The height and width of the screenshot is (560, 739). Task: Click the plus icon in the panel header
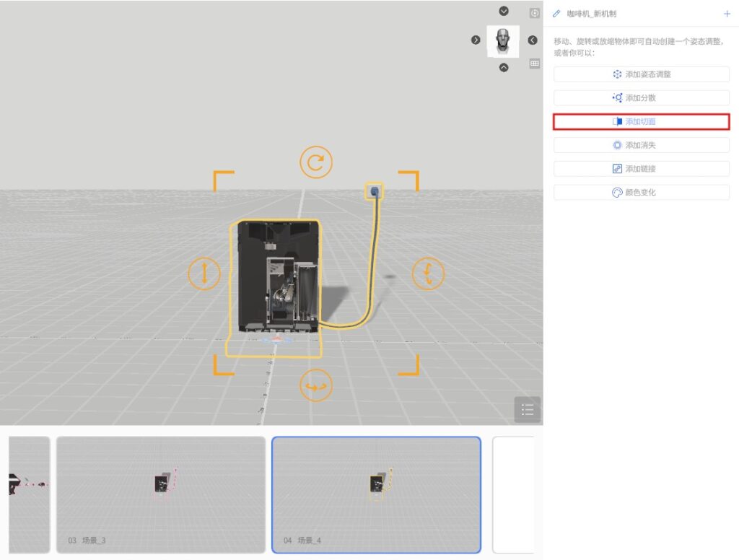[x=727, y=14]
